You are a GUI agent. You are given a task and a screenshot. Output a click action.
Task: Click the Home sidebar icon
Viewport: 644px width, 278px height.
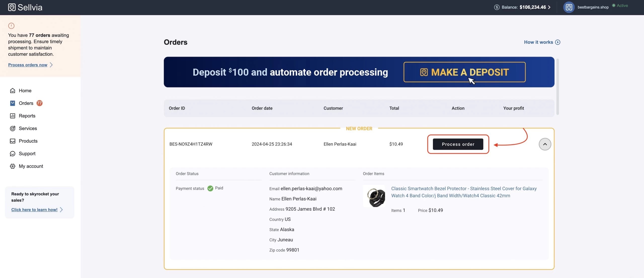[13, 90]
